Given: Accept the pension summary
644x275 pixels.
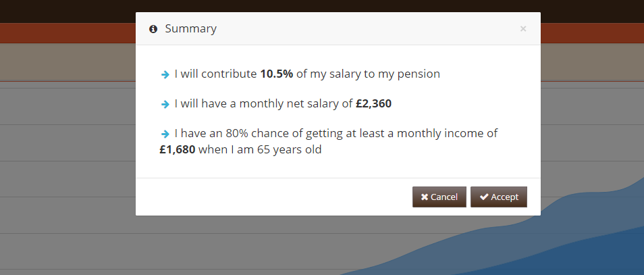Looking at the screenshot, I should (x=499, y=197).
